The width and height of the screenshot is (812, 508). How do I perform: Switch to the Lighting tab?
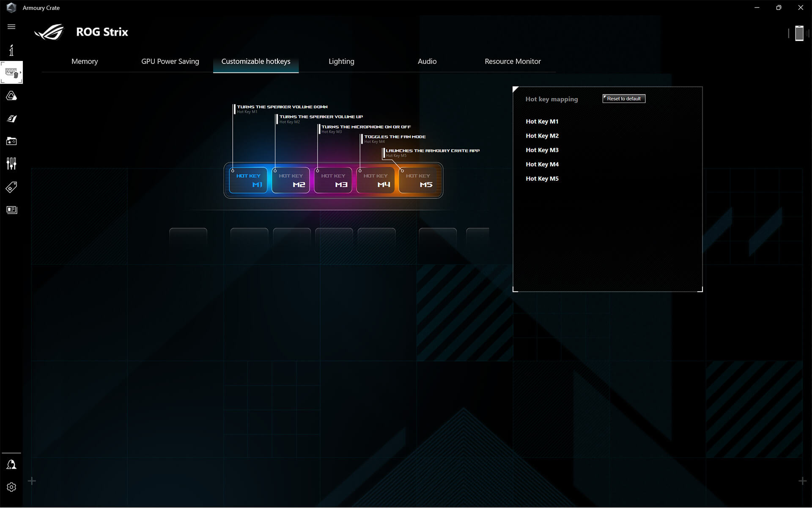pos(341,61)
